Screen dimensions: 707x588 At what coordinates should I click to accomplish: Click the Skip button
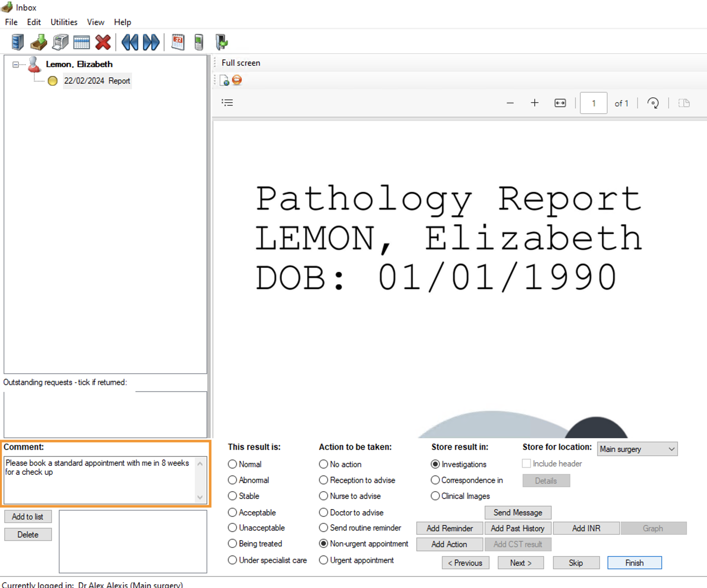point(576,563)
